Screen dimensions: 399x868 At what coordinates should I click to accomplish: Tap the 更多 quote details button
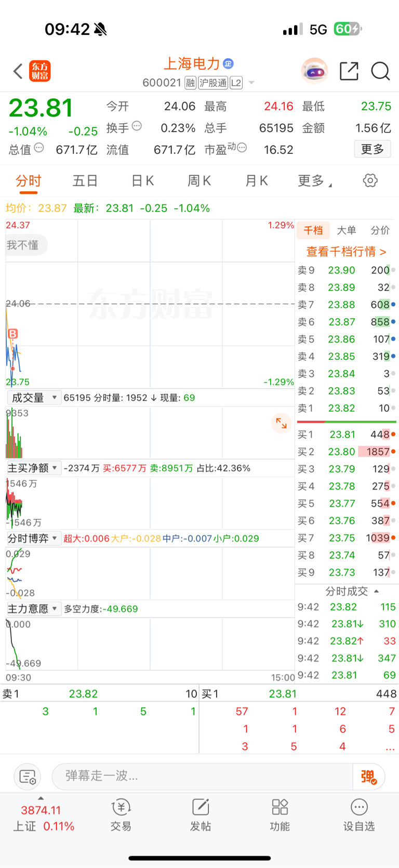373,149
